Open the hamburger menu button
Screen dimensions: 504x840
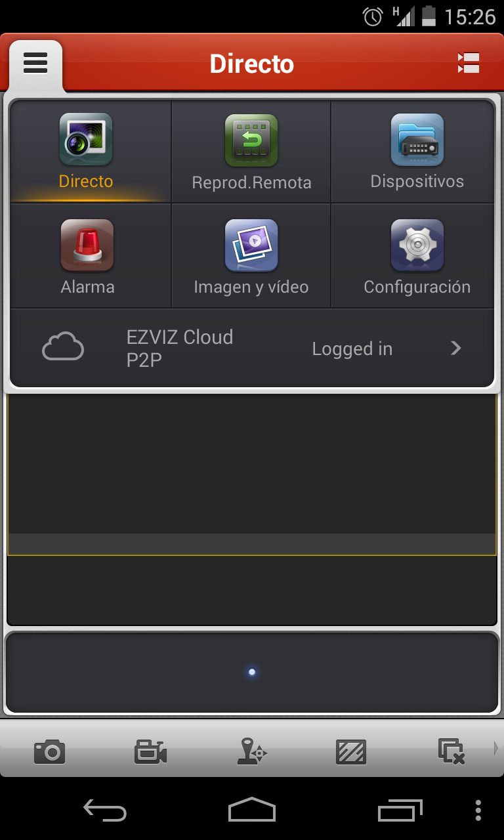(x=35, y=64)
